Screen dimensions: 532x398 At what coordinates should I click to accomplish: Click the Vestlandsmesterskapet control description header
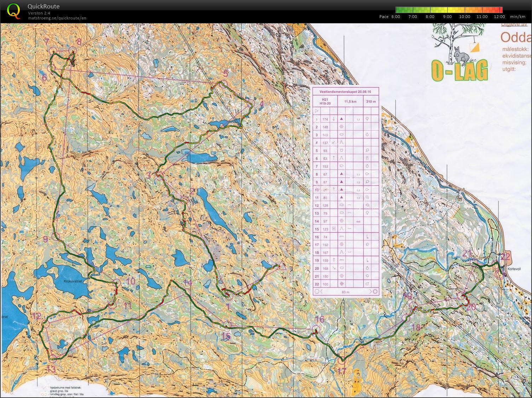[345, 91]
